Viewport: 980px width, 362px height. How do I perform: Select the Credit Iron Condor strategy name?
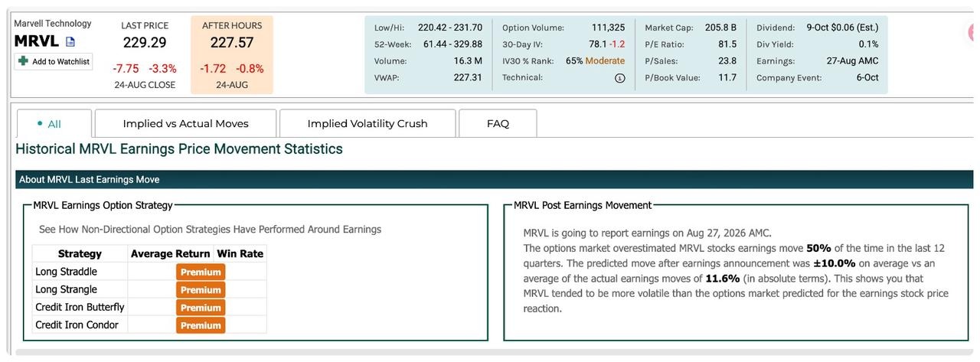coord(77,324)
